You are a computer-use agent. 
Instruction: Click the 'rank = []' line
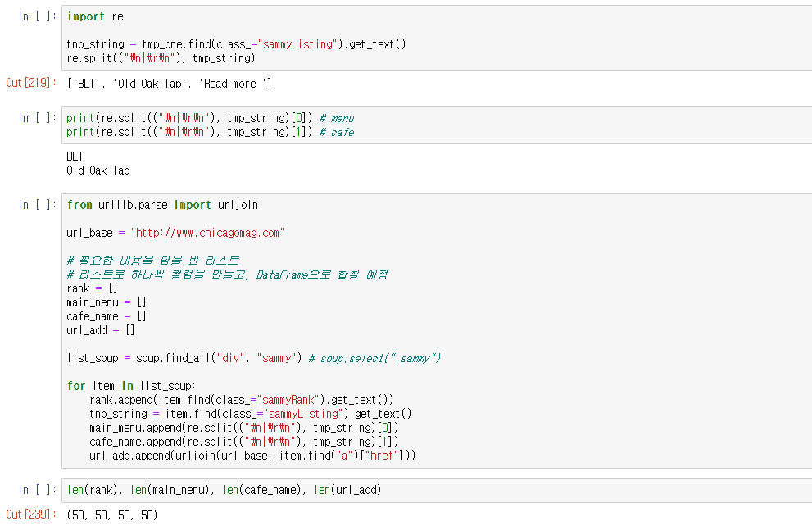pos(92,288)
